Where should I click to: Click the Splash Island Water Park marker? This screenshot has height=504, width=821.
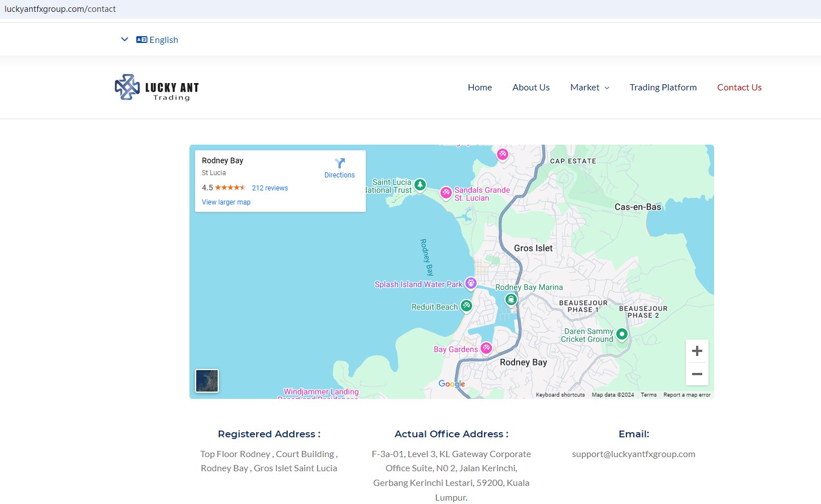click(x=470, y=283)
